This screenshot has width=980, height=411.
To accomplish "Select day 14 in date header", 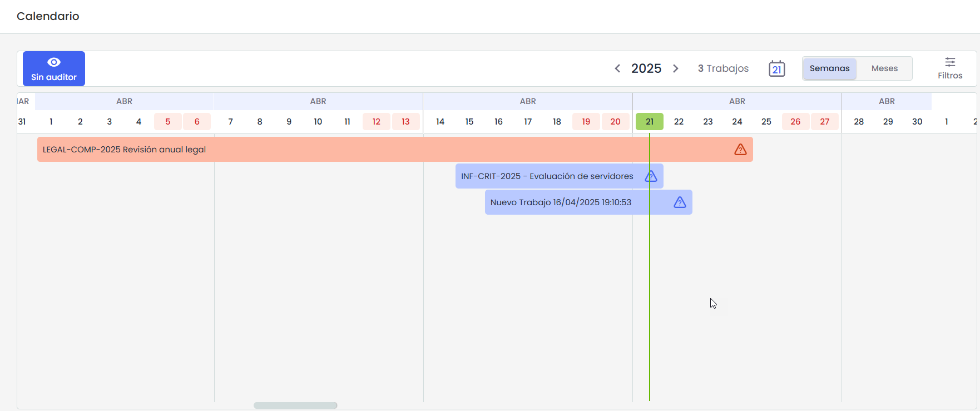I will click(440, 122).
